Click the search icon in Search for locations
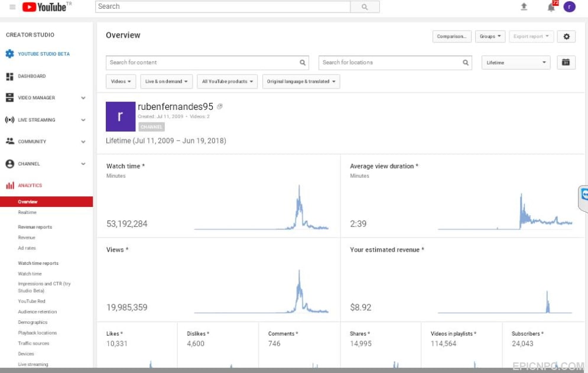This screenshot has width=588, height=373. pyautogui.click(x=465, y=63)
